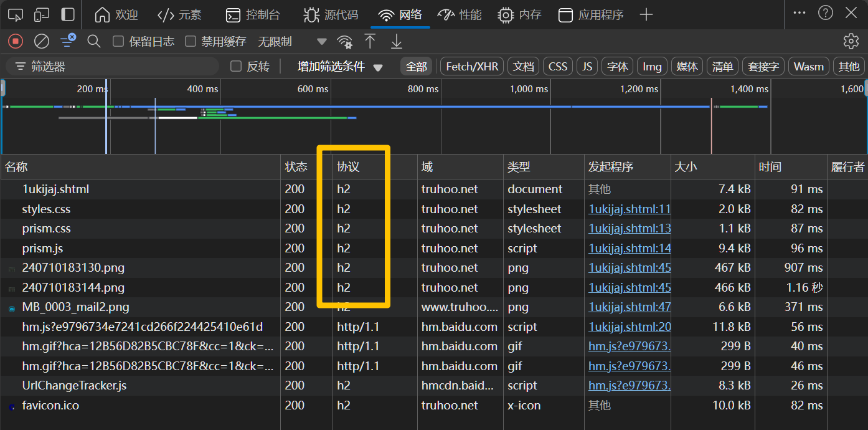The image size is (868, 430).
Task: Switch to the 控制台 tab
Action: [x=253, y=15]
